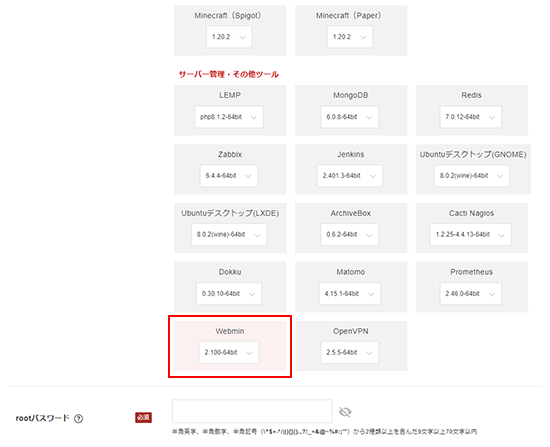Open Redis version dropdown

[x=471, y=117]
